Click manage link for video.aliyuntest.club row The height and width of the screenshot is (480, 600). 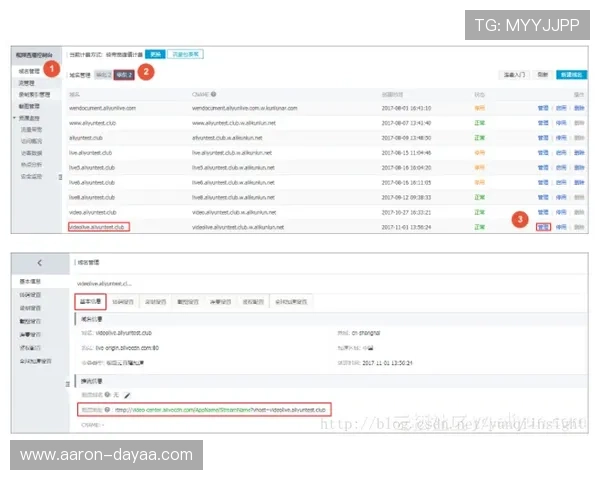543,212
